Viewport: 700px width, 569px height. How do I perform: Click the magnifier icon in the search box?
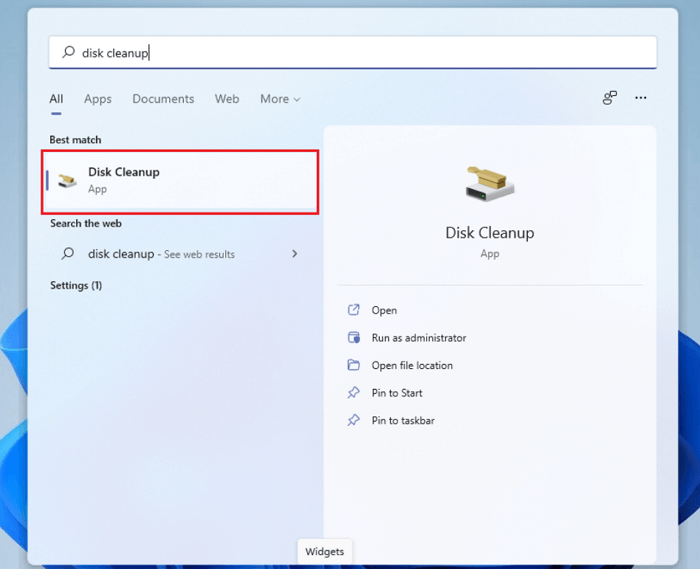click(x=68, y=53)
